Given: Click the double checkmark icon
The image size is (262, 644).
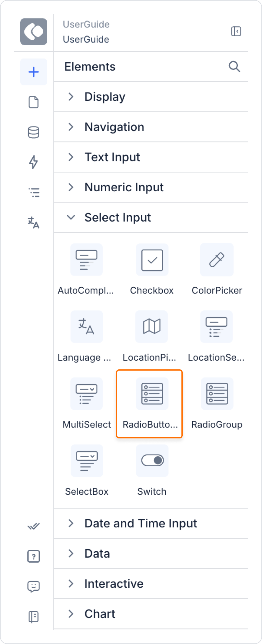Looking at the screenshot, I should click(x=34, y=526).
